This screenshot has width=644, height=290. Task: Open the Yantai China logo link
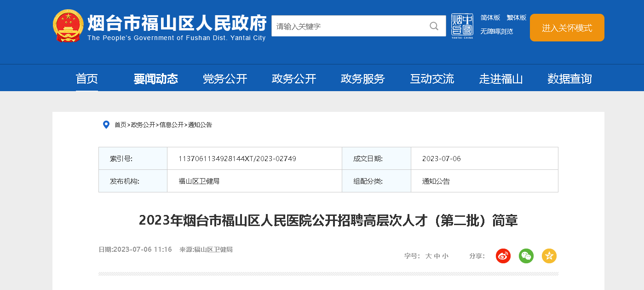coord(462,26)
